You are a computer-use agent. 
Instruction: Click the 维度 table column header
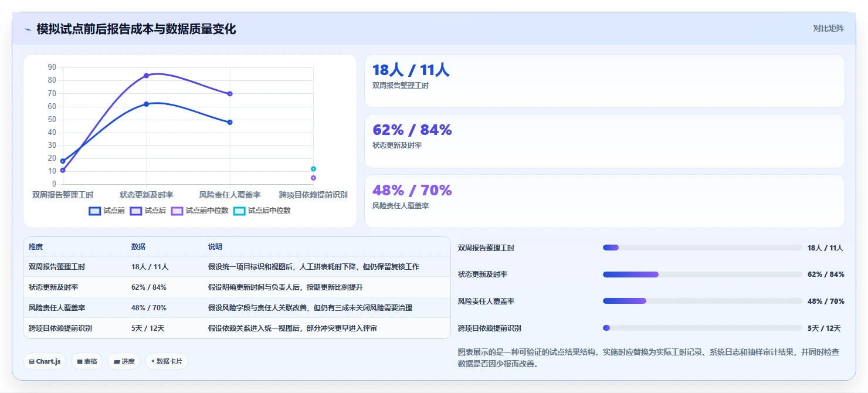(36, 247)
